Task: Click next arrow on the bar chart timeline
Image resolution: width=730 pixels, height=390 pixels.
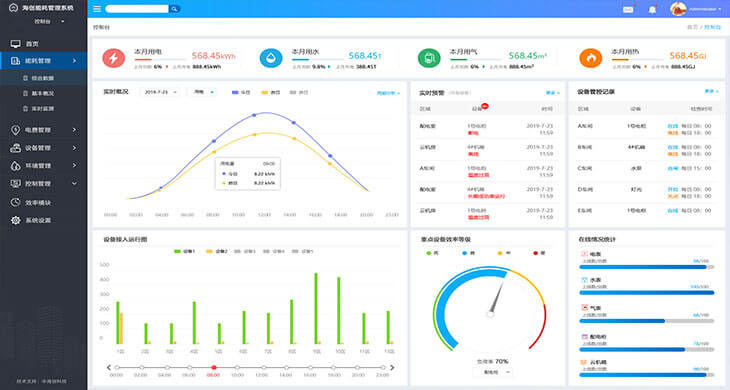Action: (x=392, y=368)
